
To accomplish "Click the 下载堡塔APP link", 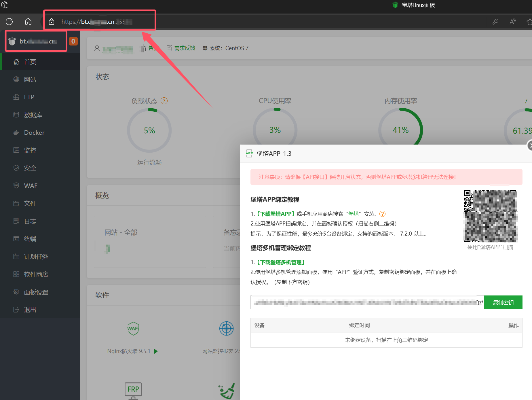I will pyautogui.click(x=276, y=214).
